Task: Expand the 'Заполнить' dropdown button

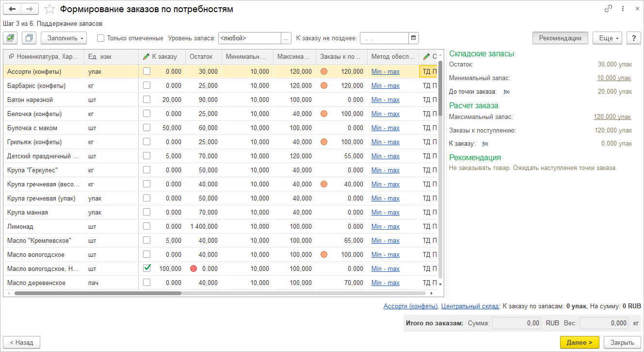Action: (x=64, y=38)
